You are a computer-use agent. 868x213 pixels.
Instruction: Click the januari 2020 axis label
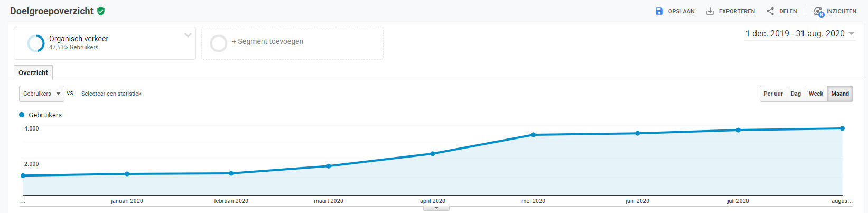point(127,201)
